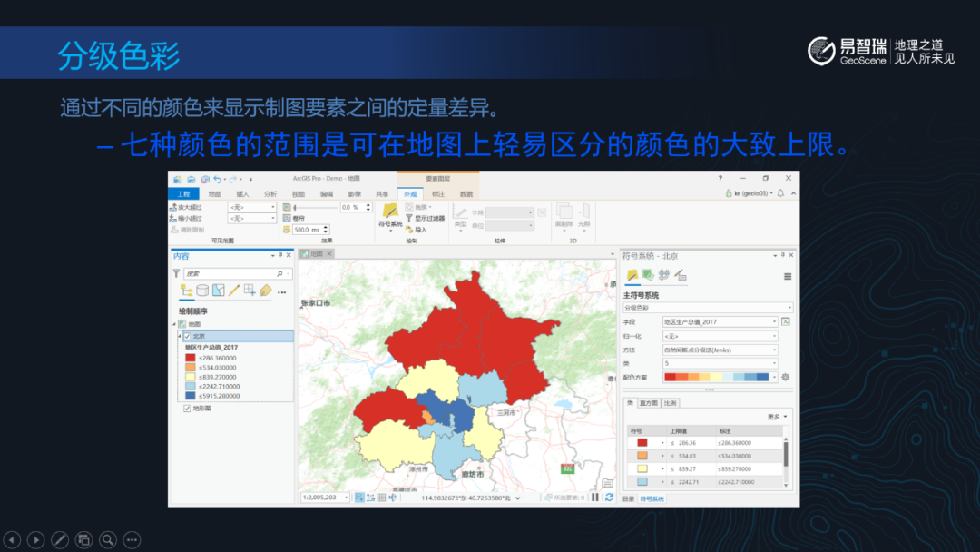Select List By Editing pencil icon
The image size is (980, 552).
pos(234,290)
